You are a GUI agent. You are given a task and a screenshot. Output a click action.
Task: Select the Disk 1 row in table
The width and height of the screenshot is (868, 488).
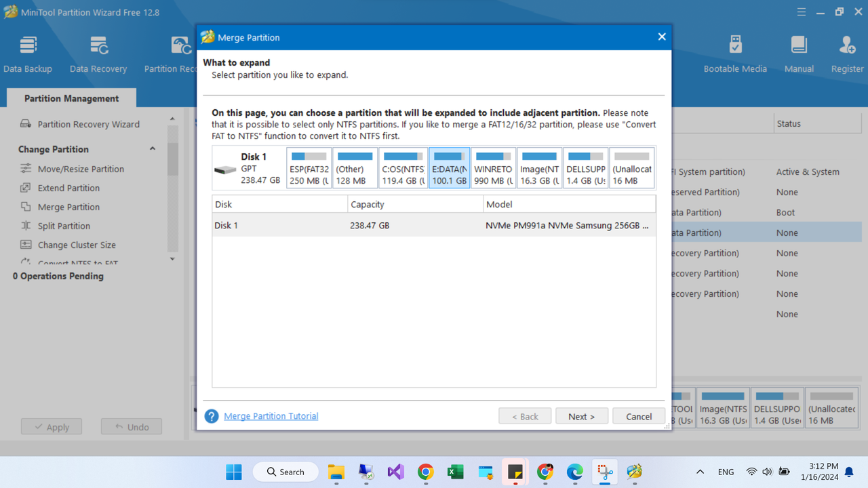tap(434, 225)
